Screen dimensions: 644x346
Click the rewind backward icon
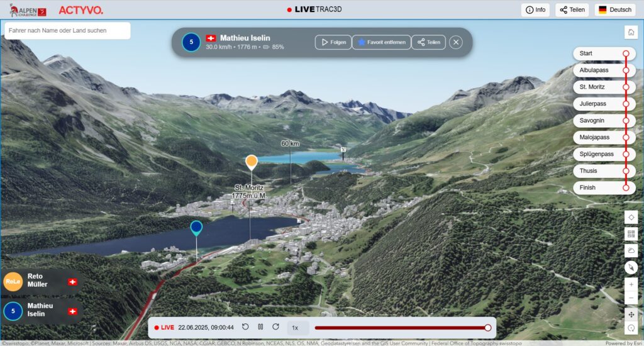245,327
